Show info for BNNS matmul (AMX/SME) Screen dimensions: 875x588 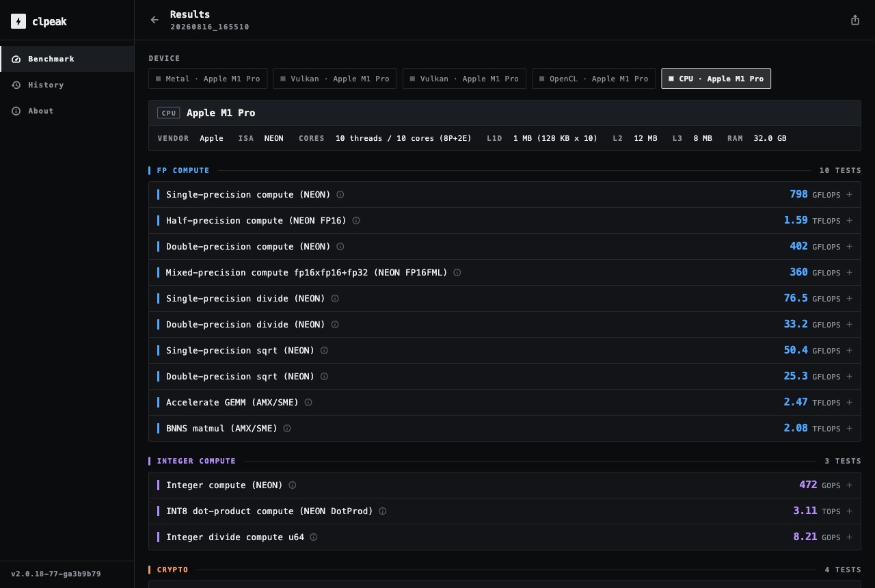pos(287,429)
